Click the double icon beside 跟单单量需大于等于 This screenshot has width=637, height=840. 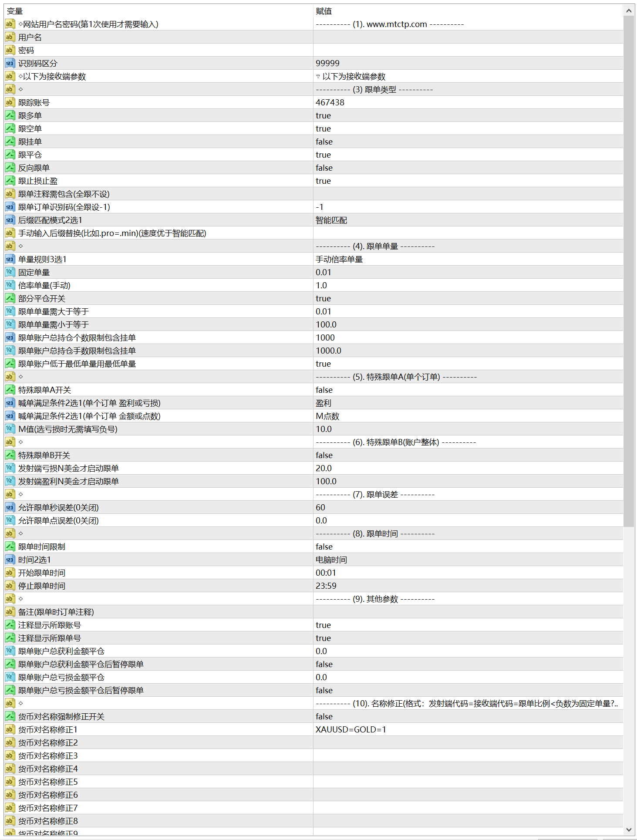pos(10,311)
